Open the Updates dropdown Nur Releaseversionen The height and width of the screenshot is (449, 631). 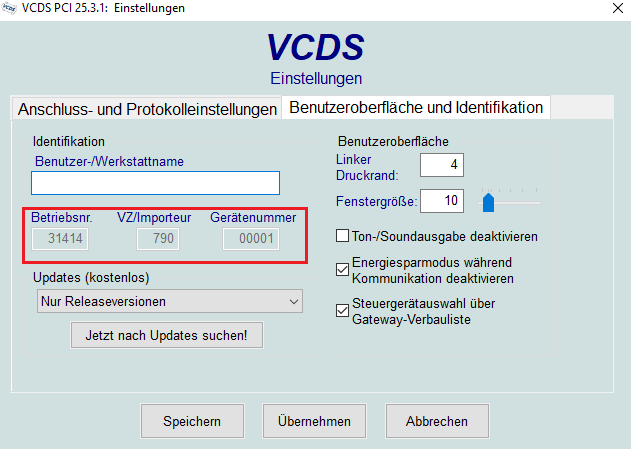click(x=170, y=301)
